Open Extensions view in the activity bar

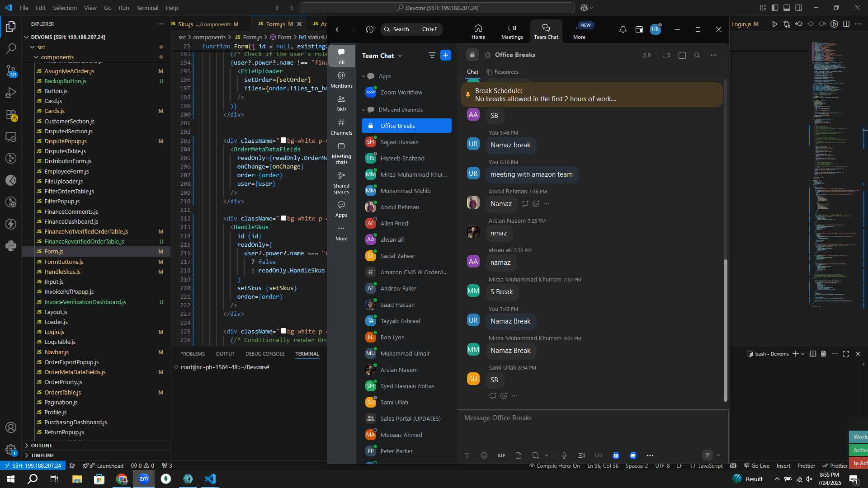11,115
